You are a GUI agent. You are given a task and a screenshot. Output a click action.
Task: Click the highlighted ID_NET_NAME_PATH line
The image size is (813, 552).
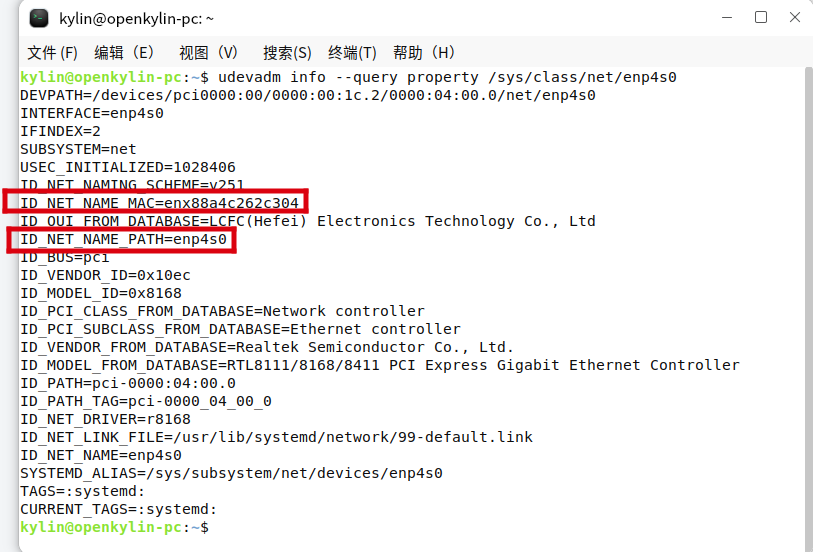(123, 239)
